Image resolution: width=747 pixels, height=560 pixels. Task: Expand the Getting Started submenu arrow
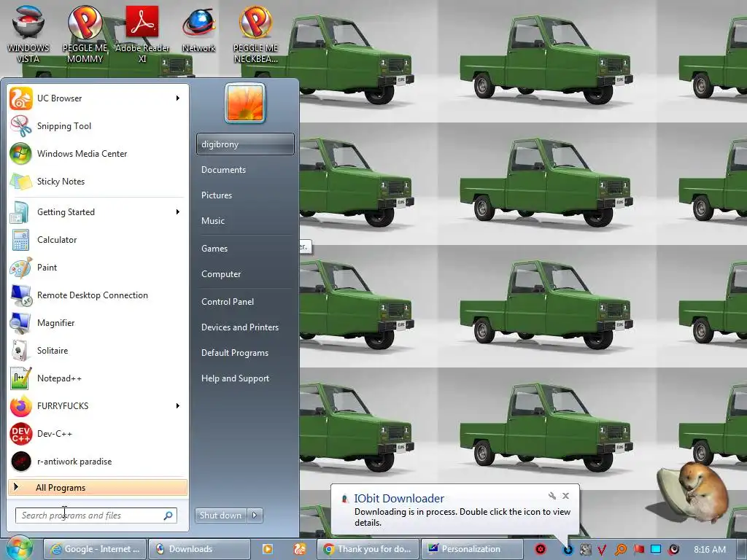178,212
